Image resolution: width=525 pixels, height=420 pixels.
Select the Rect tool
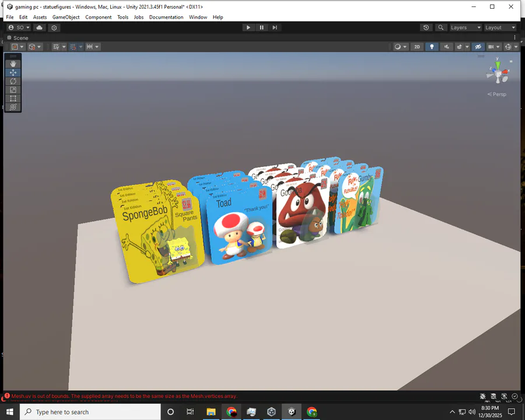point(13,99)
